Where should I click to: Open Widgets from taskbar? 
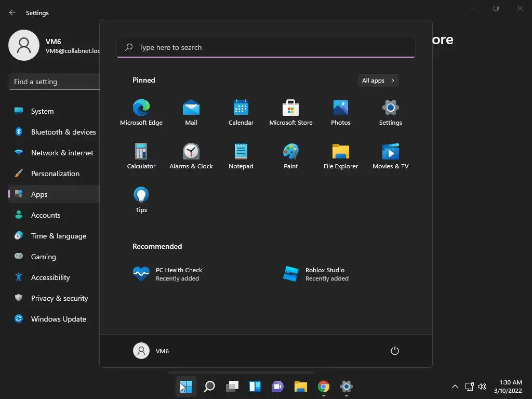(x=255, y=387)
